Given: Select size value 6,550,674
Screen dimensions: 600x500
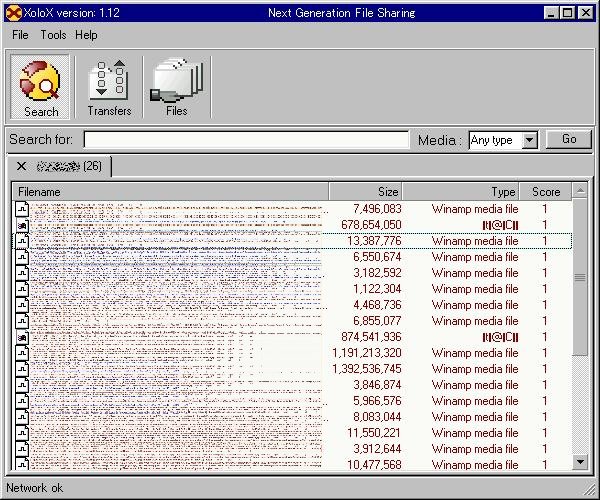Looking at the screenshot, I should pyautogui.click(x=377, y=257).
